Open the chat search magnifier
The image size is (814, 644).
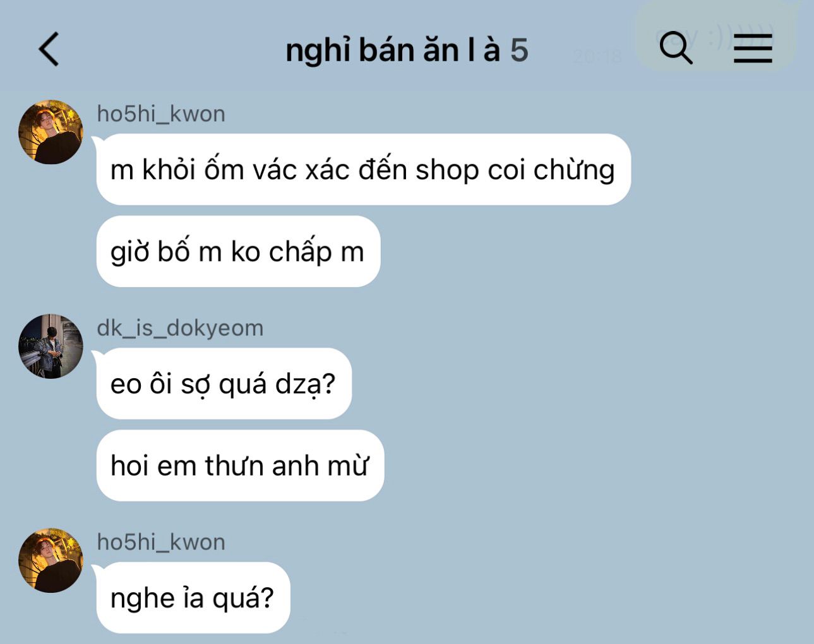tap(676, 48)
